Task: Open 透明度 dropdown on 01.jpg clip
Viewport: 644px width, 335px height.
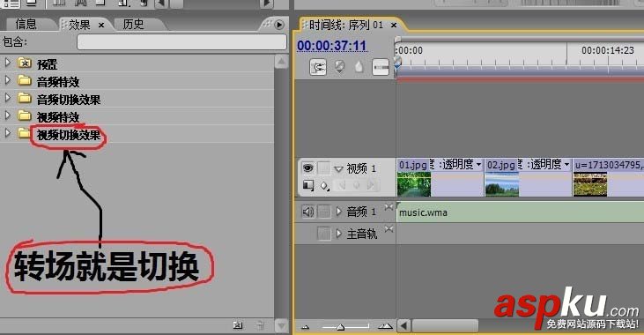Action: coord(479,165)
